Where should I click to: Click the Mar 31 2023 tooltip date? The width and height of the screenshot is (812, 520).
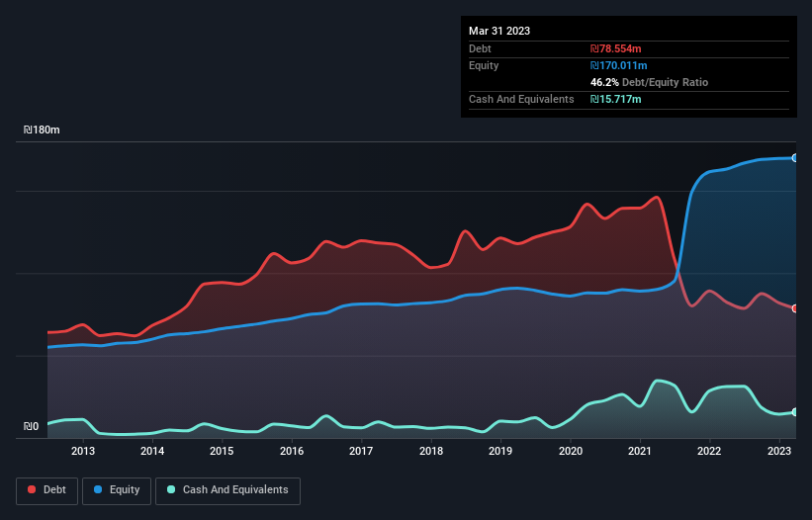point(499,31)
